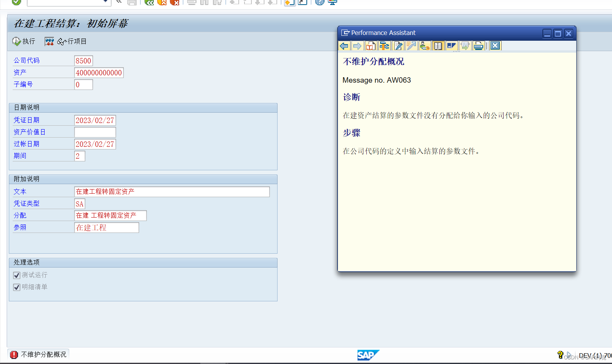Image resolution: width=612 pixels, height=364 pixels.
Task: Click the 行项目 line items button
Action: coord(72,42)
